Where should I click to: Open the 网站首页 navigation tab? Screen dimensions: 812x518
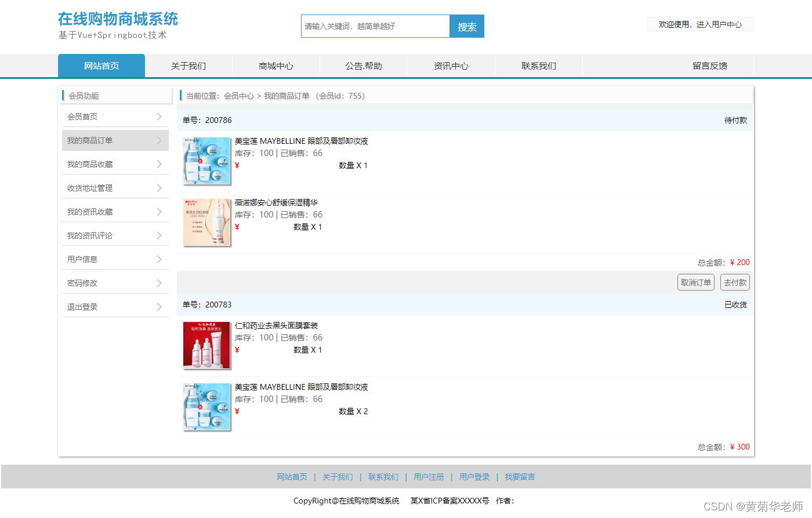(x=101, y=66)
